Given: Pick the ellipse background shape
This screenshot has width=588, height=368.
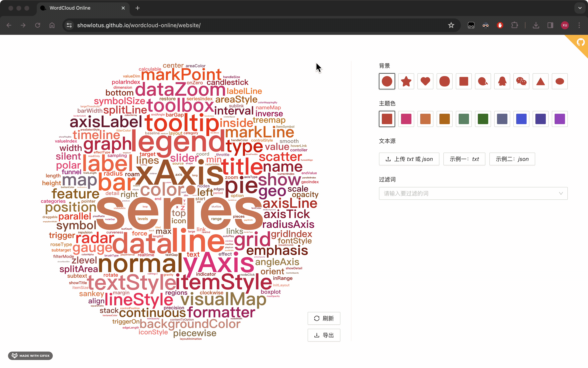Looking at the screenshot, I should pos(560,81).
